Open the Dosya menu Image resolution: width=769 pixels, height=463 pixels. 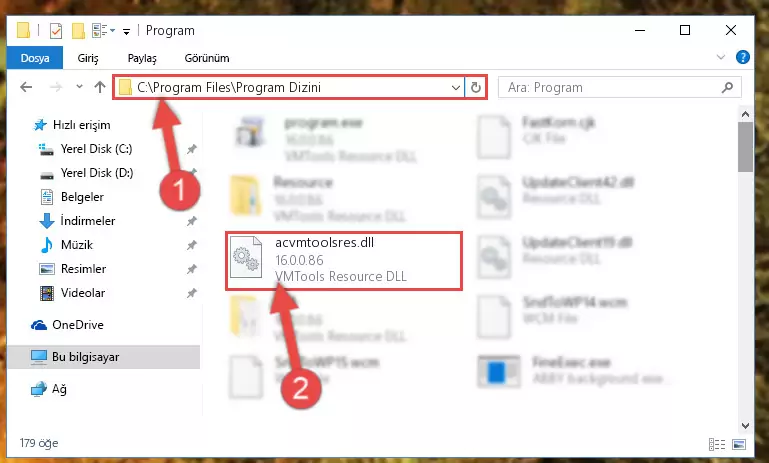pos(35,58)
